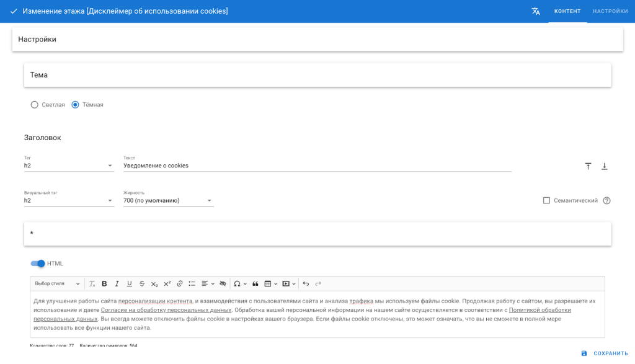Image resolution: width=635 pixels, height=364 pixels.
Task: Click the strikethrough formatting icon
Action: point(142,284)
